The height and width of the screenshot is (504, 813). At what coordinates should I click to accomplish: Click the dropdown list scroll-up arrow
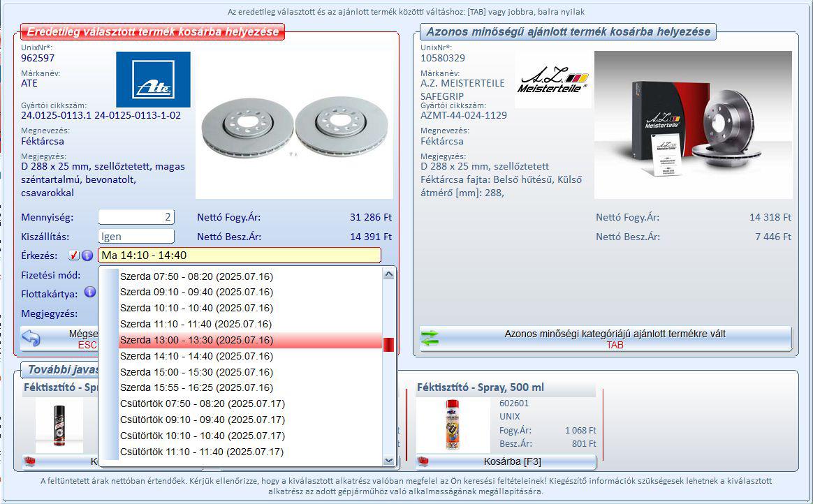pyautogui.click(x=389, y=274)
